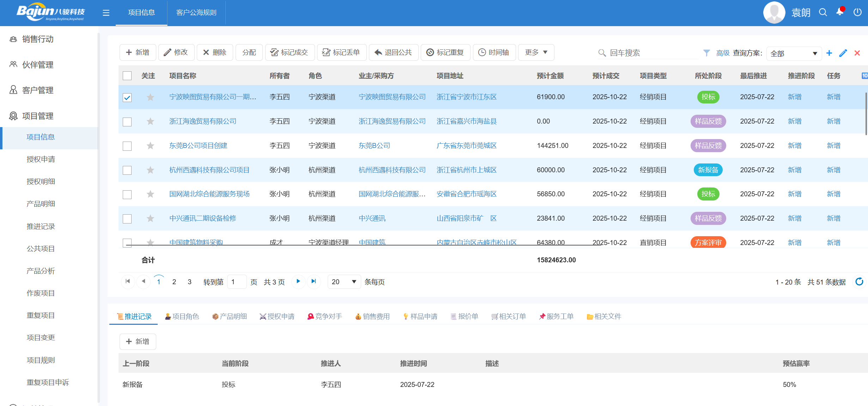The height and width of the screenshot is (406, 868).
Task: Toggle the select-all checkbox in table header
Action: point(127,75)
